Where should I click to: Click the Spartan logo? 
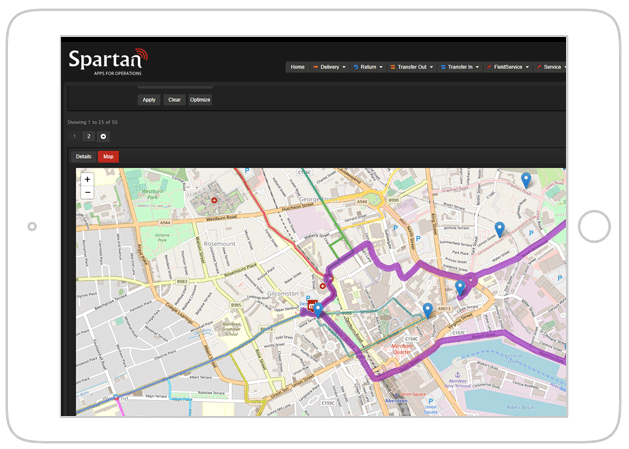[108, 61]
